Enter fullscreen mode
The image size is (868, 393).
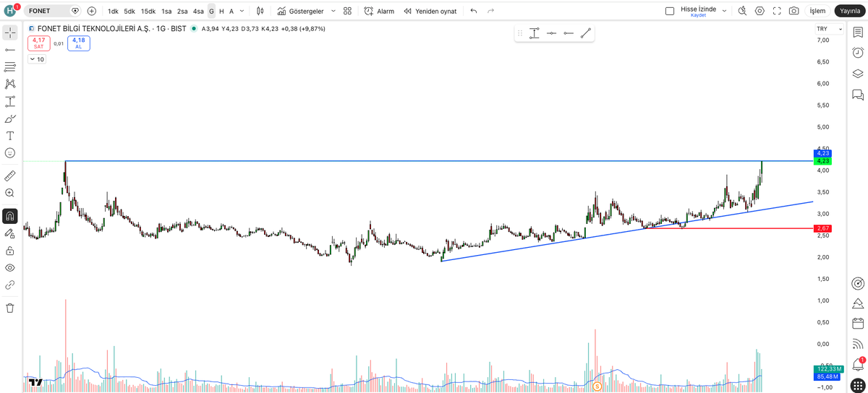click(777, 11)
